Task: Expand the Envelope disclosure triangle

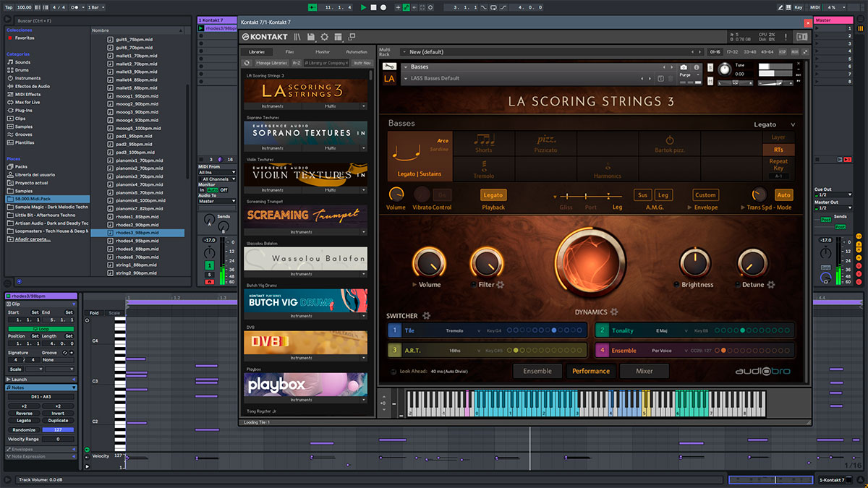Action: coord(689,207)
